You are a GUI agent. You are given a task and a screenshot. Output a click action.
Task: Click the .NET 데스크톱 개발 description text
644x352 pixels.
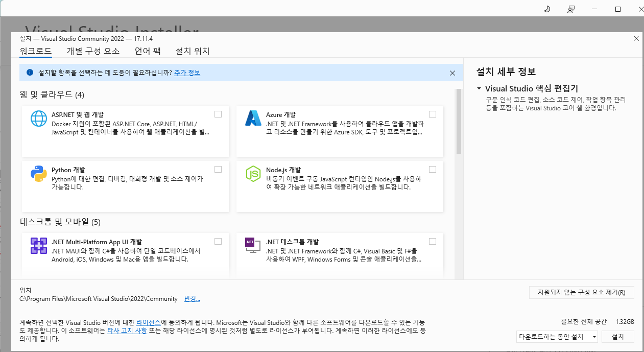pyautogui.click(x=344, y=255)
